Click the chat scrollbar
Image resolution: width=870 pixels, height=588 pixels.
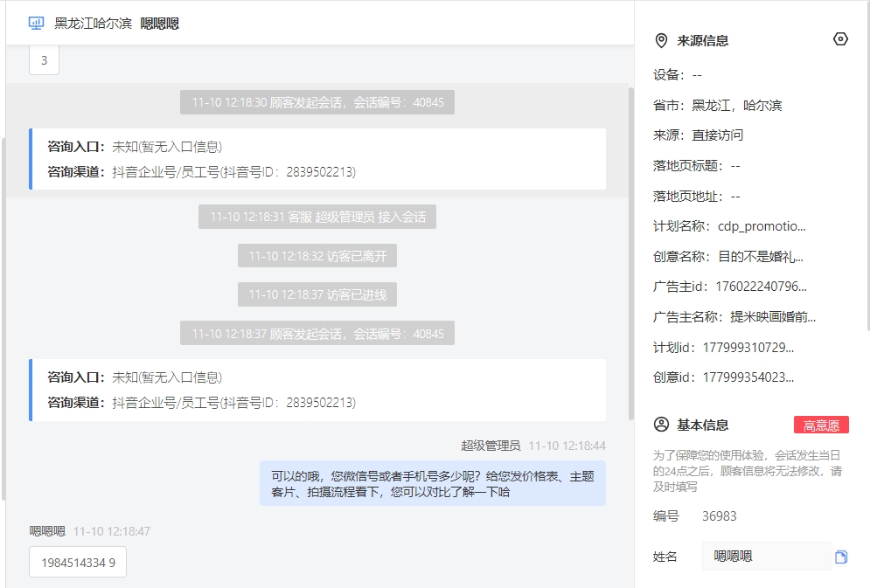pyautogui.click(x=631, y=253)
